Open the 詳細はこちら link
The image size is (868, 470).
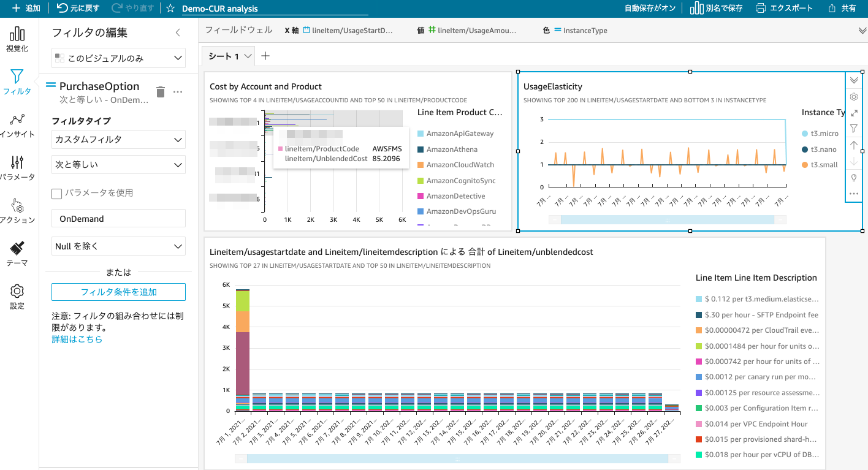[77, 338]
